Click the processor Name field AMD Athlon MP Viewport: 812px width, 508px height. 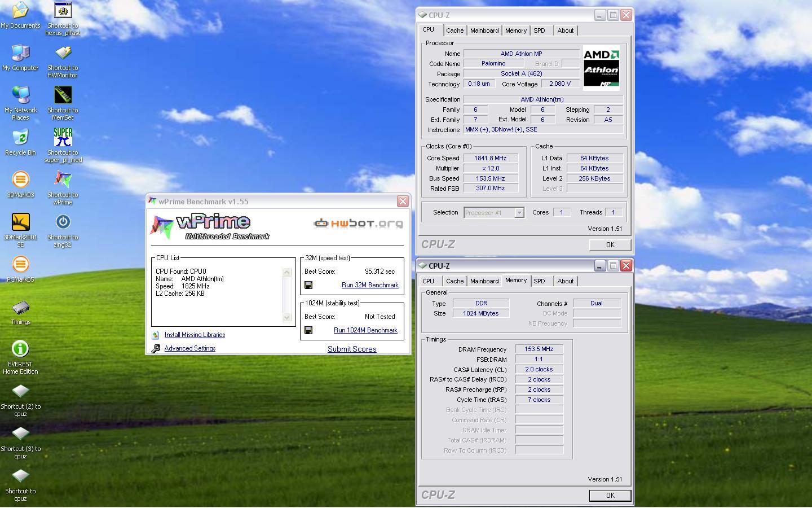[x=521, y=54]
